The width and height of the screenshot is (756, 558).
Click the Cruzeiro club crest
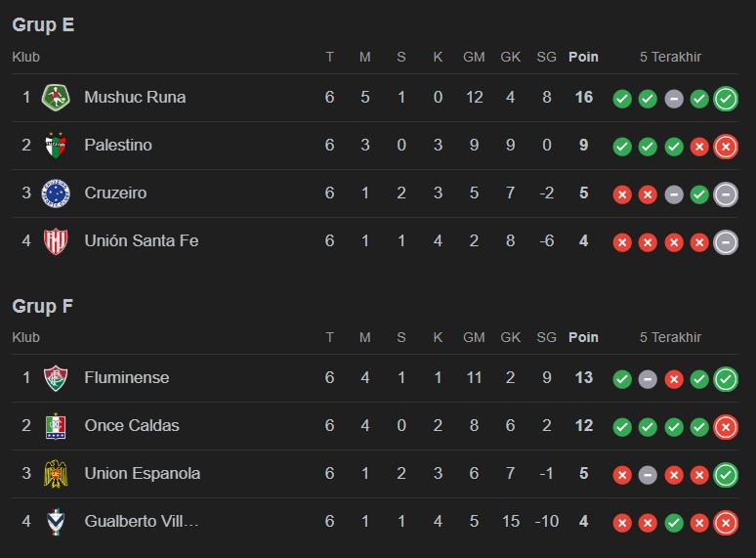tap(56, 193)
